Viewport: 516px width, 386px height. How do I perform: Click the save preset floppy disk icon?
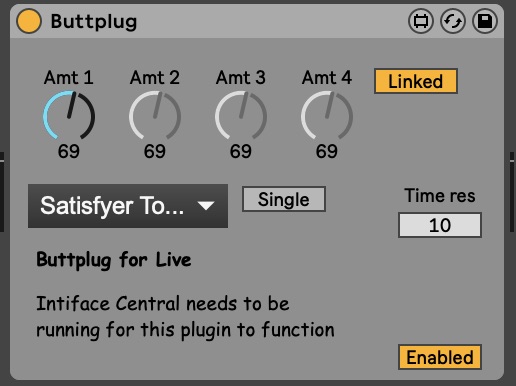coord(485,21)
